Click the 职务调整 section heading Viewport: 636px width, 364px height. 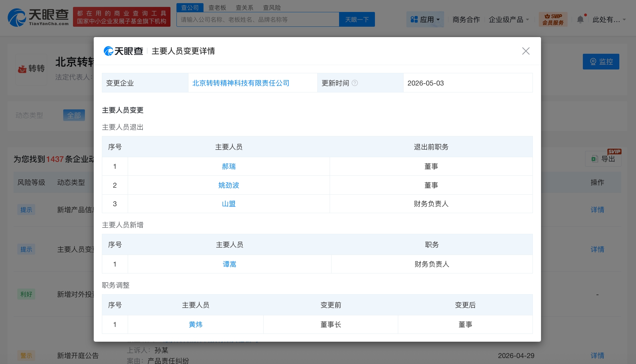(x=116, y=285)
